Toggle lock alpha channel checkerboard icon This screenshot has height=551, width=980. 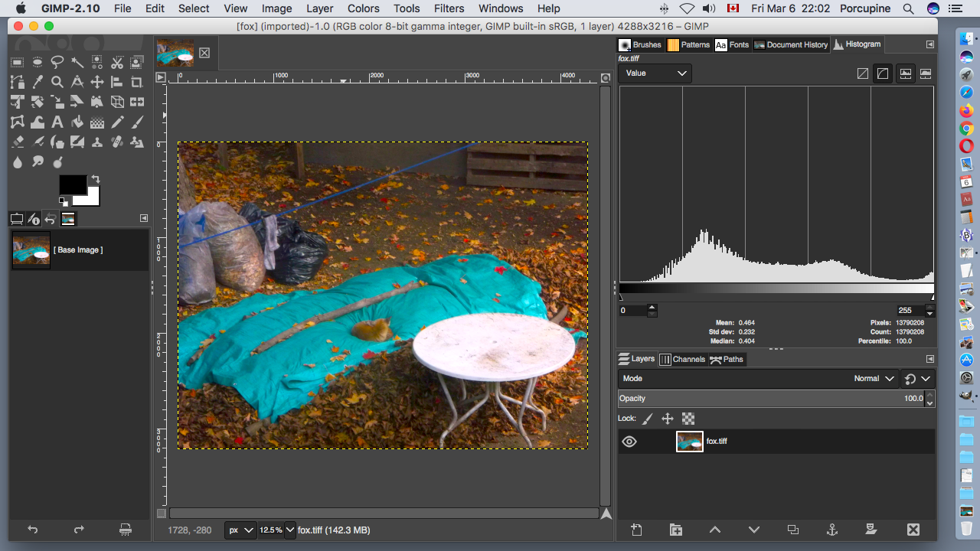click(x=688, y=419)
